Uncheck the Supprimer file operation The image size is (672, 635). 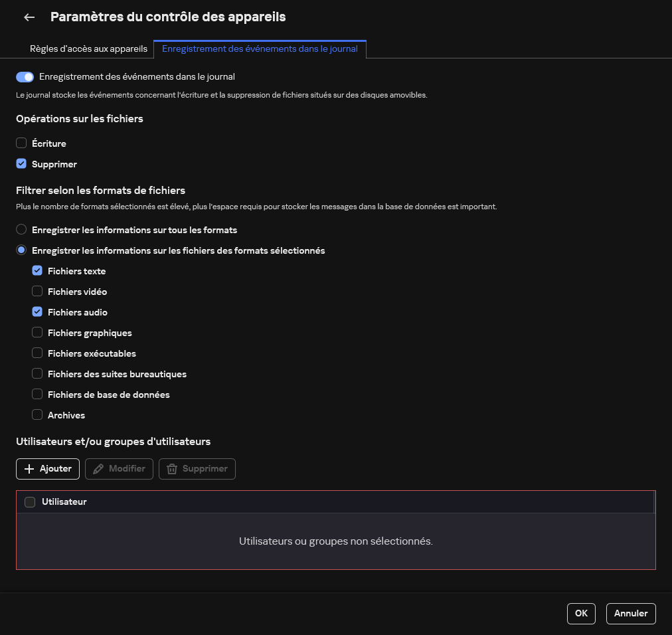tap(21, 163)
